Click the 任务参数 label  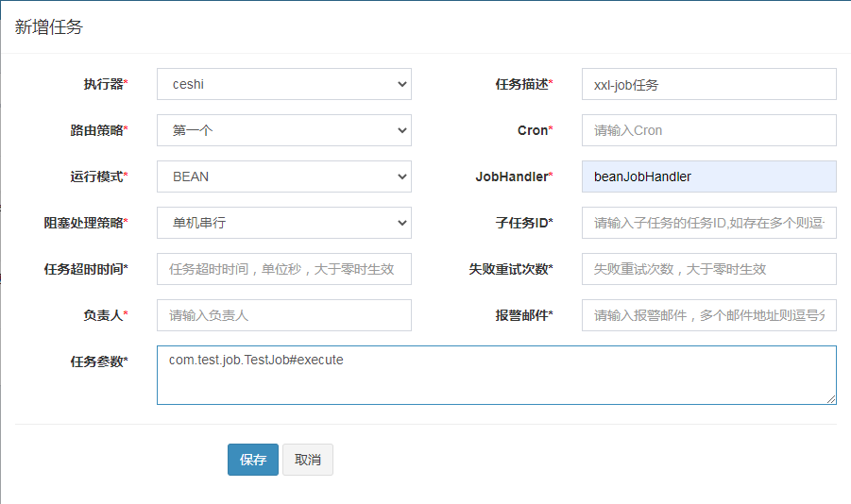pyautogui.click(x=99, y=361)
